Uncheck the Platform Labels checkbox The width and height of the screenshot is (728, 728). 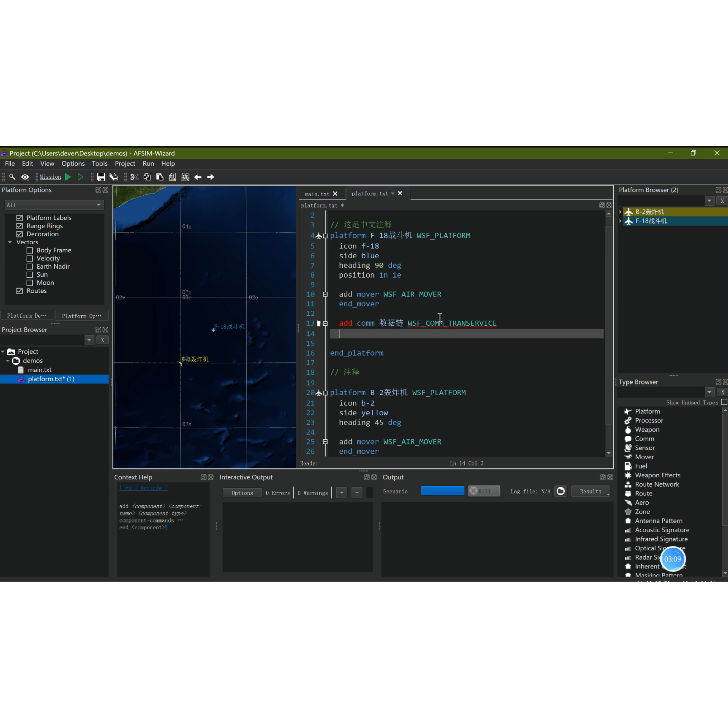pos(20,218)
